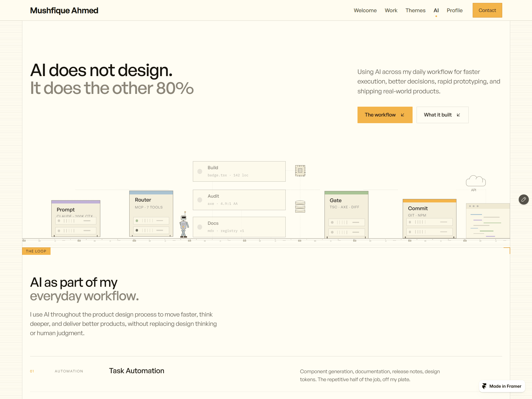Click the 'mdx · registry +1' text
The height and width of the screenshot is (399, 532).
[x=226, y=231]
